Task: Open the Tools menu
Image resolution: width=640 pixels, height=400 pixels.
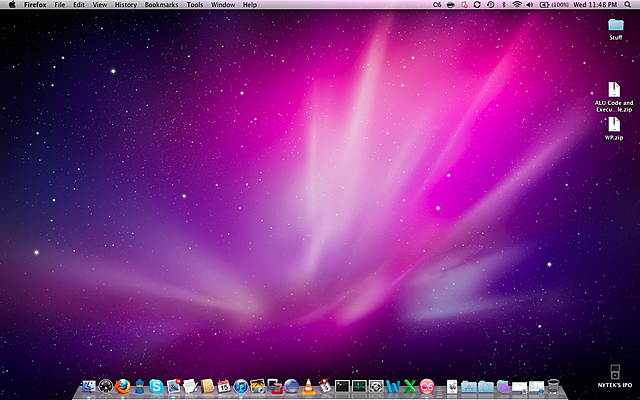Action: point(195,5)
